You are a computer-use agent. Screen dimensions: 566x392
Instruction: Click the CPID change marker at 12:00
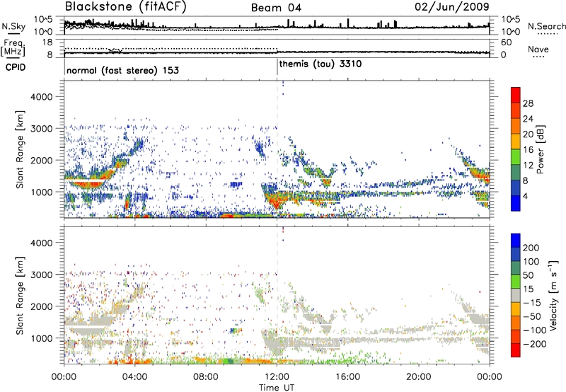click(277, 67)
